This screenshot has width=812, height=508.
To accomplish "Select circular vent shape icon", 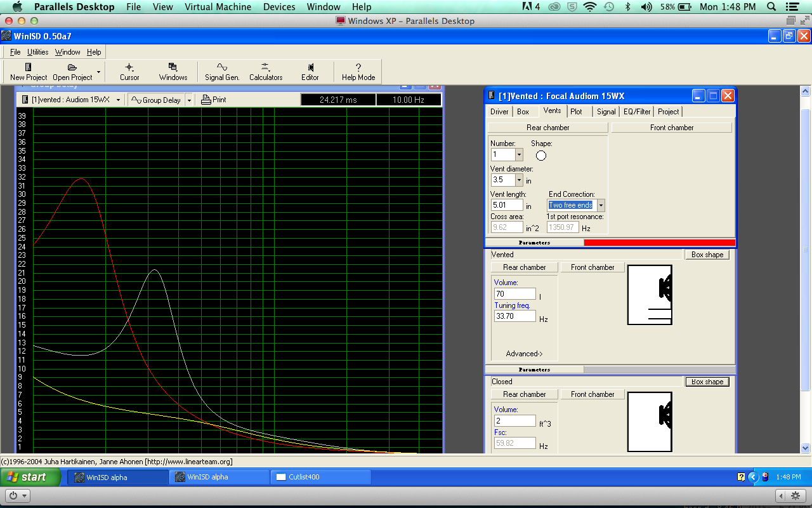I will pyautogui.click(x=541, y=156).
